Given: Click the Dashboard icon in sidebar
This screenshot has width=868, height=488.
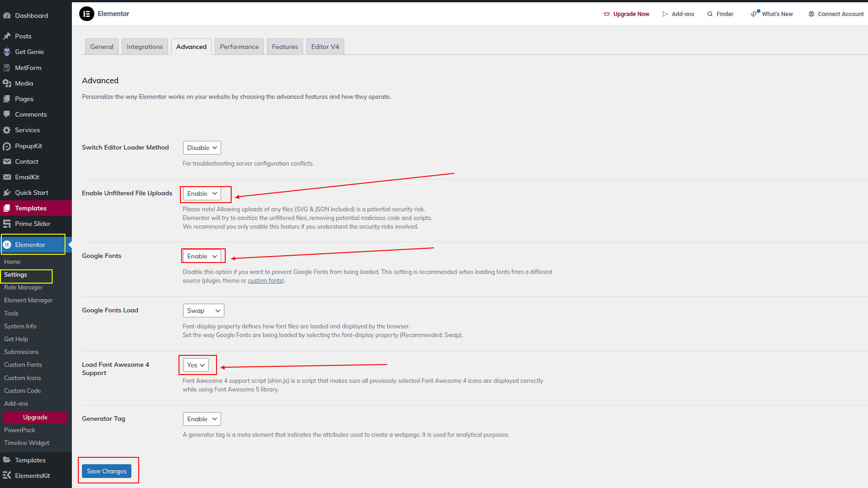Looking at the screenshot, I should point(7,16).
